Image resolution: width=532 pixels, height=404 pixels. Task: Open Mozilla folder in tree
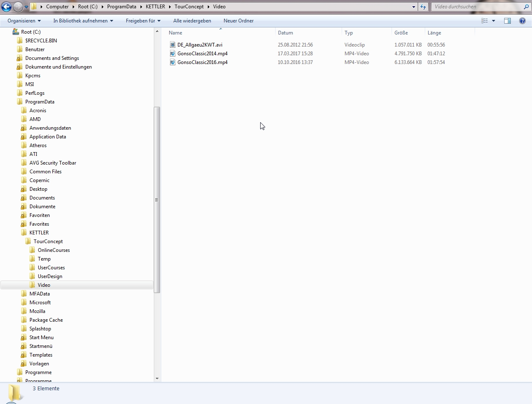point(37,311)
